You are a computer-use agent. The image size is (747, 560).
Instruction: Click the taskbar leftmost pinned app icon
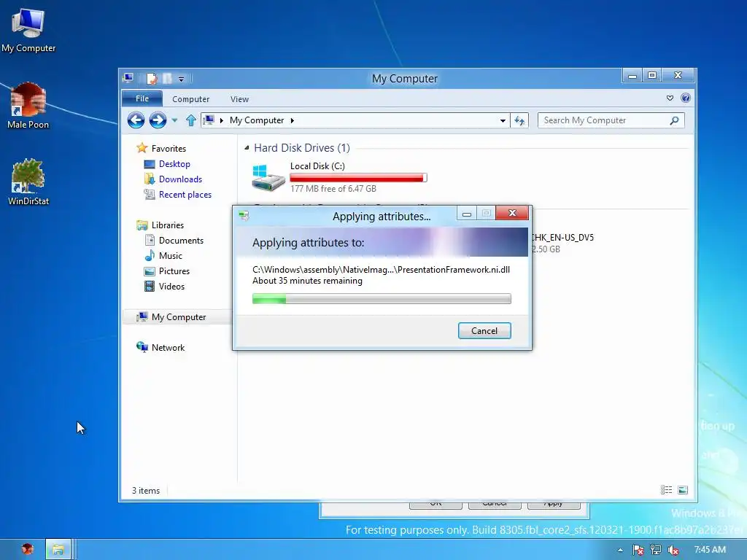click(28, 550)
